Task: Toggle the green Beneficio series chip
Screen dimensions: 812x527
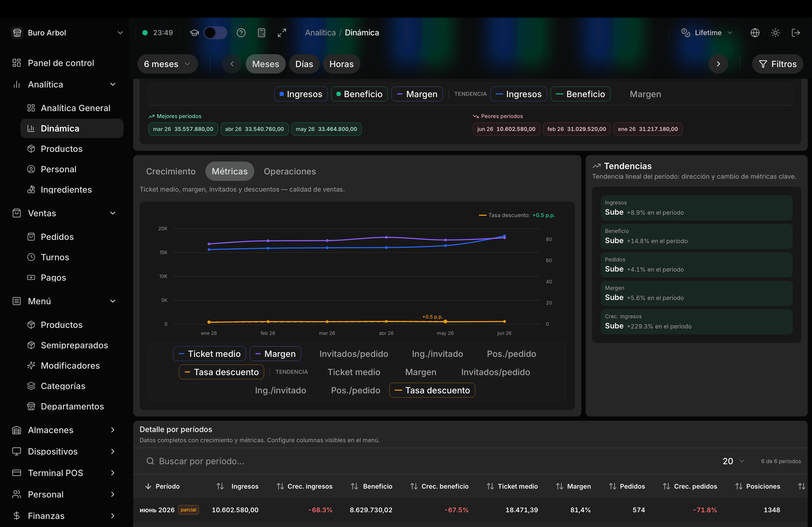Action: [359, 94]
